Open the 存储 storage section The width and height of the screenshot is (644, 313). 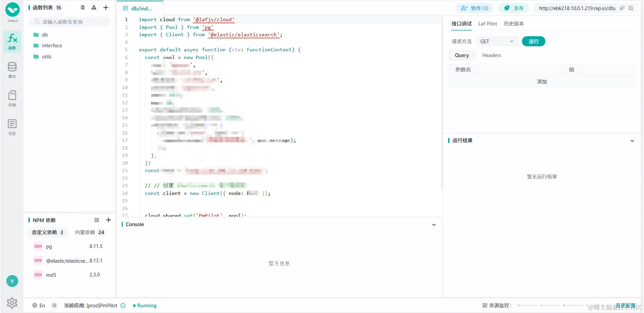12,99
